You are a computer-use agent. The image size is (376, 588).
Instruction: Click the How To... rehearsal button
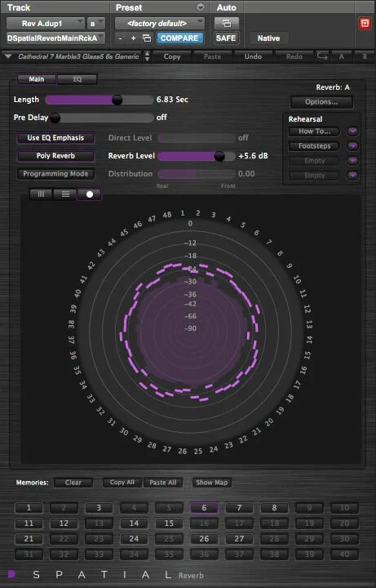pos(314,131)
